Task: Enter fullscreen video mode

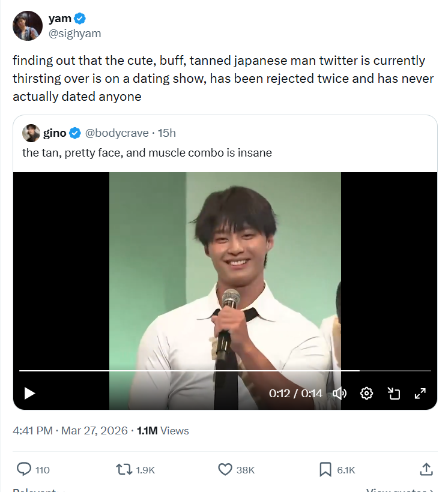Action: (420, 394)
